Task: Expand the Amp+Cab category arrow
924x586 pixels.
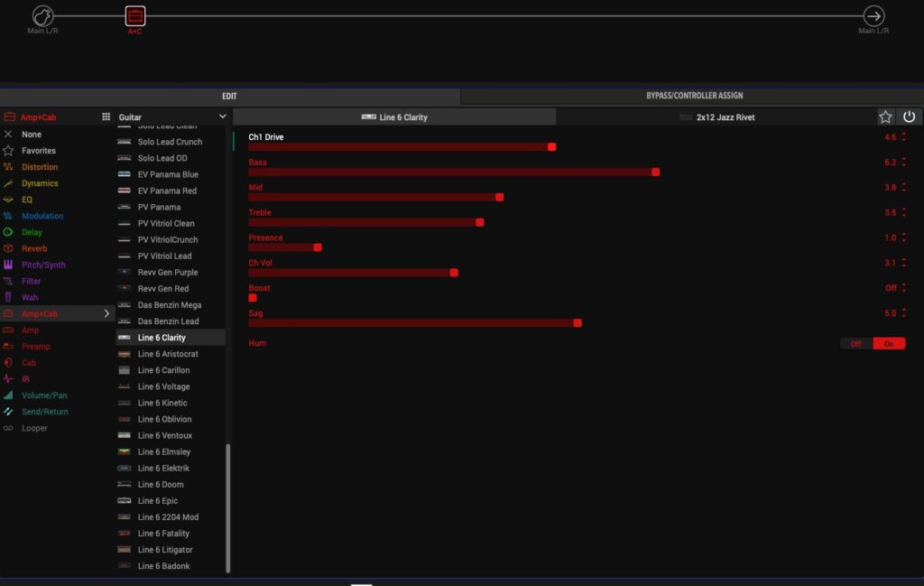Action: pyautogui.click(x=106, y=313)
